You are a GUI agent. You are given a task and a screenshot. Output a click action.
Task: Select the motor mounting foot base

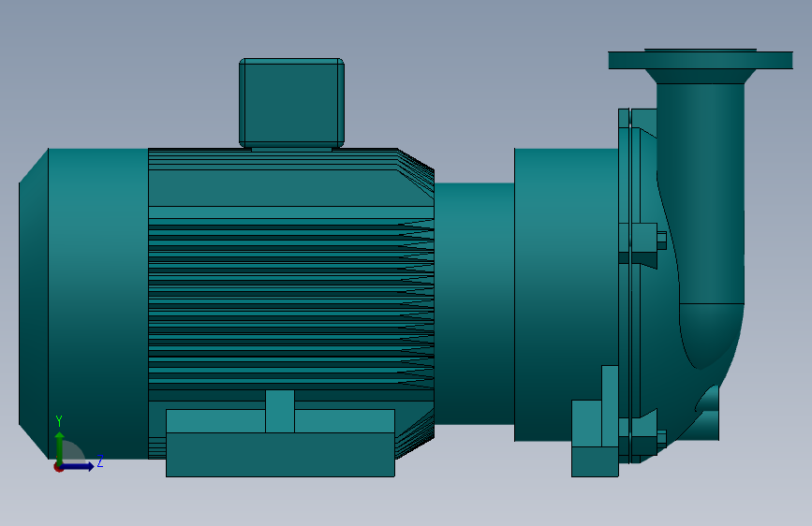pos(280,454)
